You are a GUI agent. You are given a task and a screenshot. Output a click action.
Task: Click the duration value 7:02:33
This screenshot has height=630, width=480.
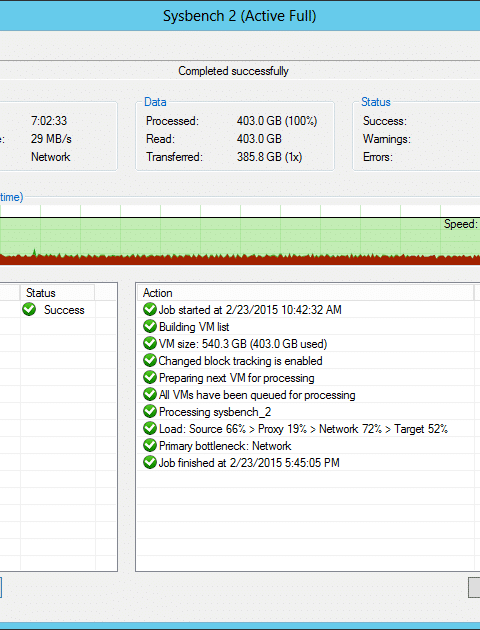[49, 121]
